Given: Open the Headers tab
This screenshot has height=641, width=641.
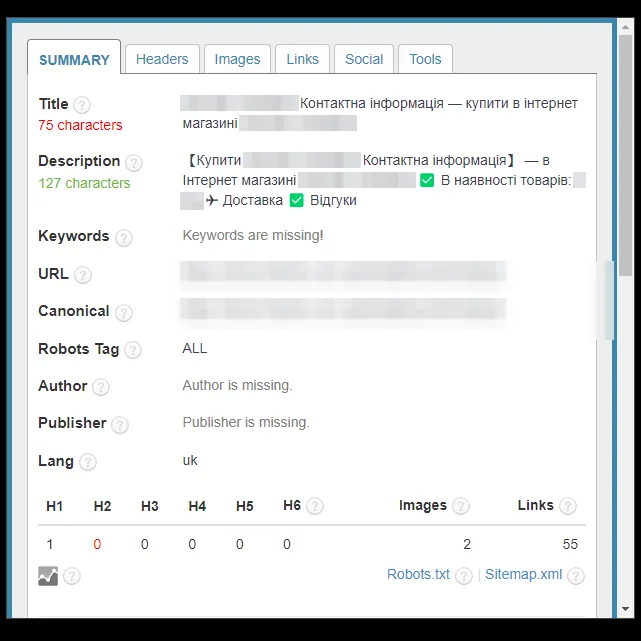Looking at the screenshot, I should [162, 59].
